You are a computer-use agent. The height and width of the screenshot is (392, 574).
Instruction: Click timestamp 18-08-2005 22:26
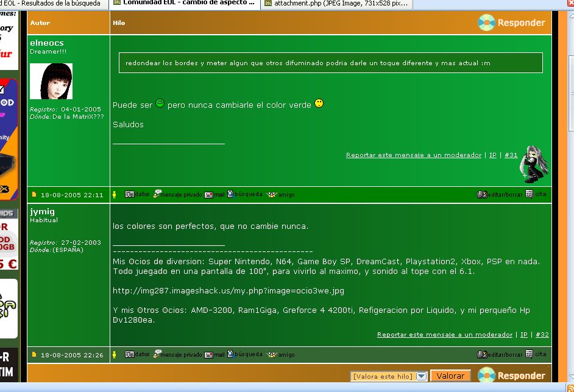pos(72,355)
